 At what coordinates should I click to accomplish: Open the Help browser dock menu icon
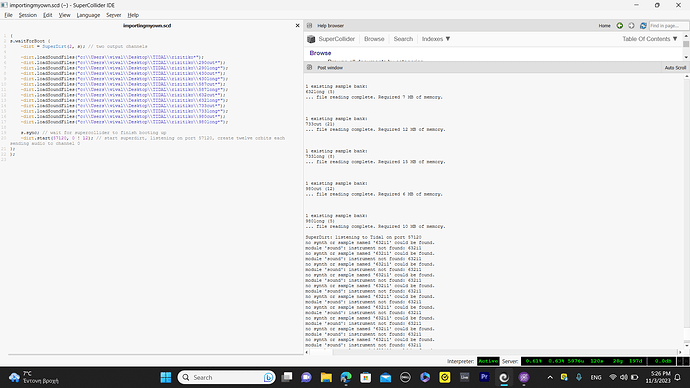(x=309, y=26)
